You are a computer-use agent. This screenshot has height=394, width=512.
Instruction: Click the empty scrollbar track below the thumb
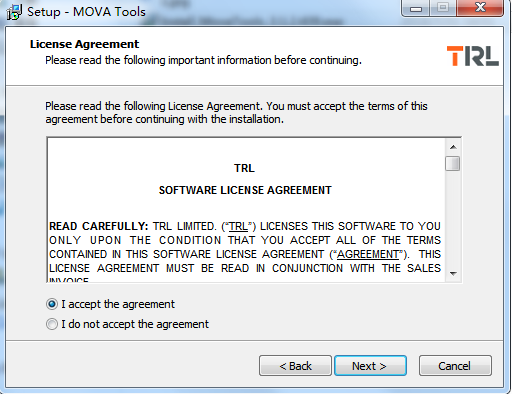(x=453, y=219)
